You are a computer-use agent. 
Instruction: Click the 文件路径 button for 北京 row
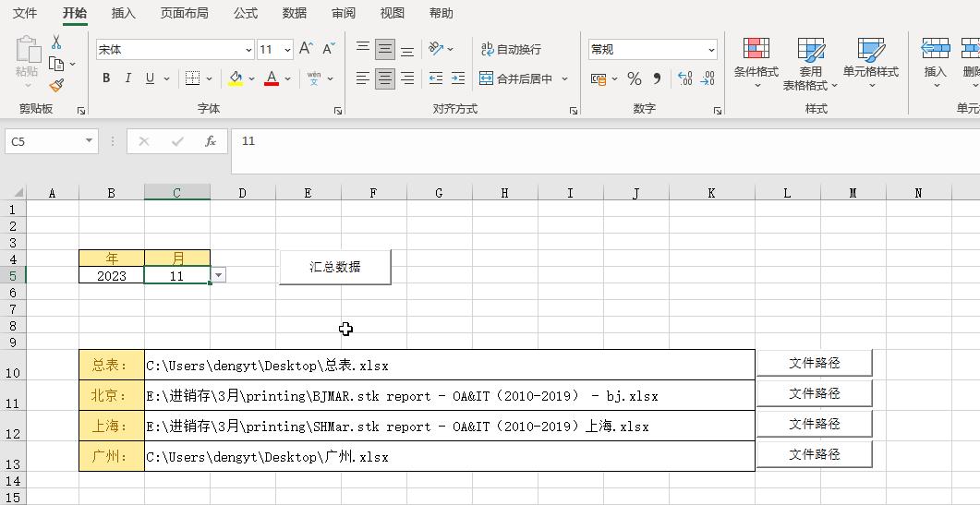click(x=814, y=393)
